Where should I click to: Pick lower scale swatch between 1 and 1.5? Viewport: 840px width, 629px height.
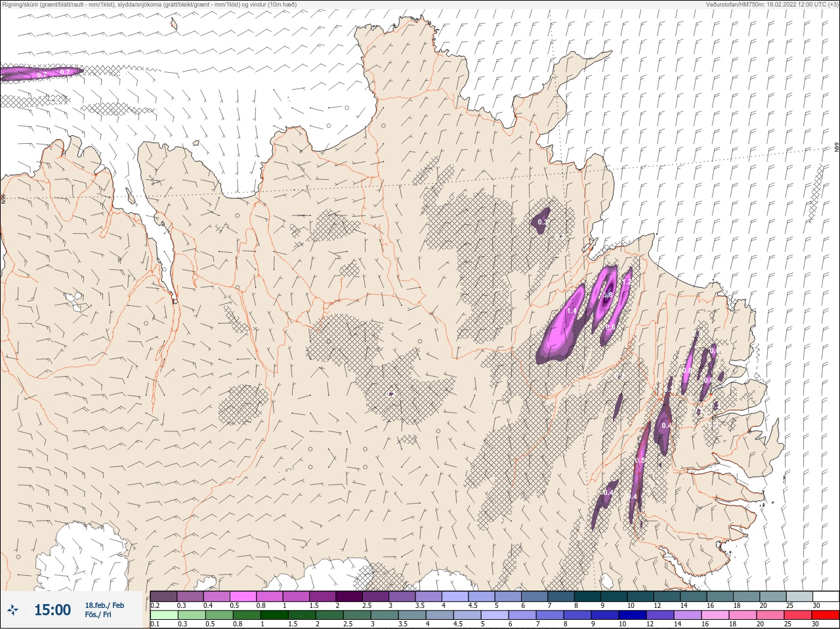point(274,615)
